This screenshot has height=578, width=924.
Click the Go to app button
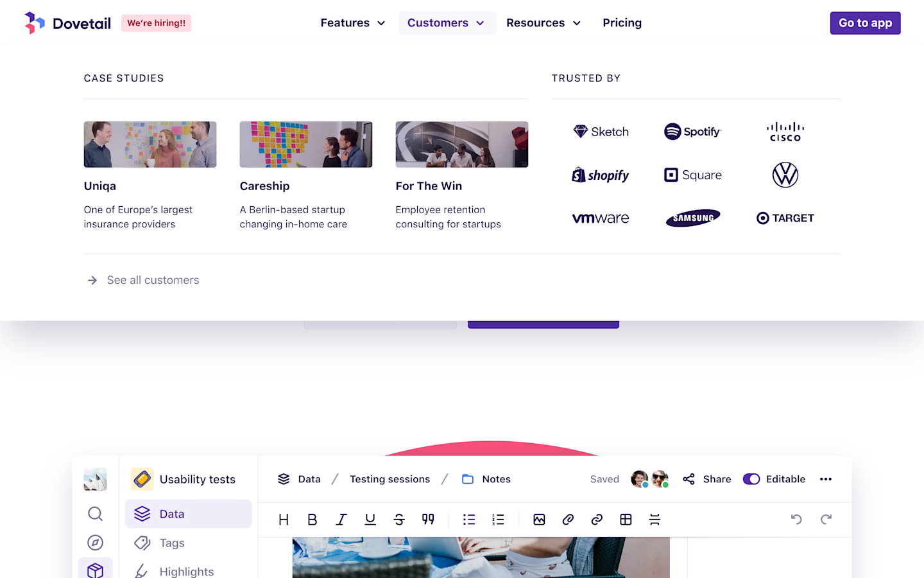[x=865, y=23]
